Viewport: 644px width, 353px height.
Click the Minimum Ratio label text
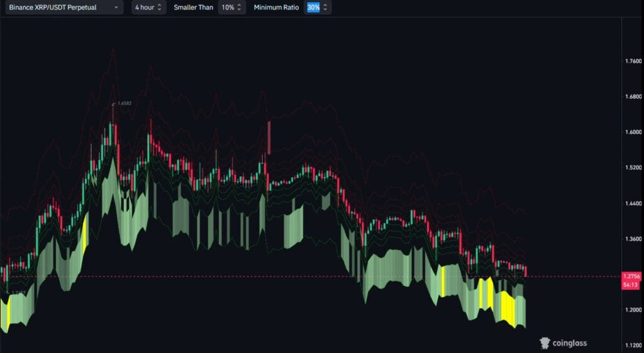click(x=277, y=8)
